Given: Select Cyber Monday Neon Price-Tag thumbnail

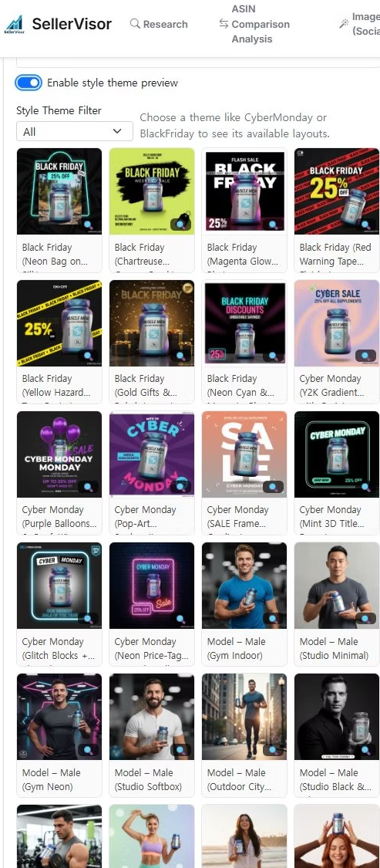Looking at the screenshot, I should (152, 586).
